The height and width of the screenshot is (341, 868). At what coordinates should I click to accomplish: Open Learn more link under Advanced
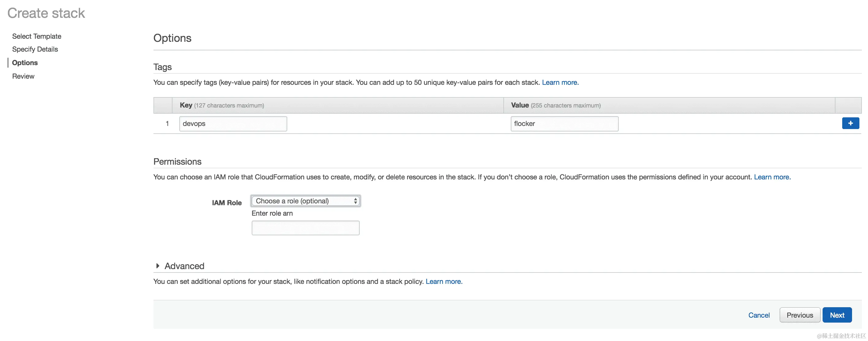pyautogui.click(x=444, y=281)
